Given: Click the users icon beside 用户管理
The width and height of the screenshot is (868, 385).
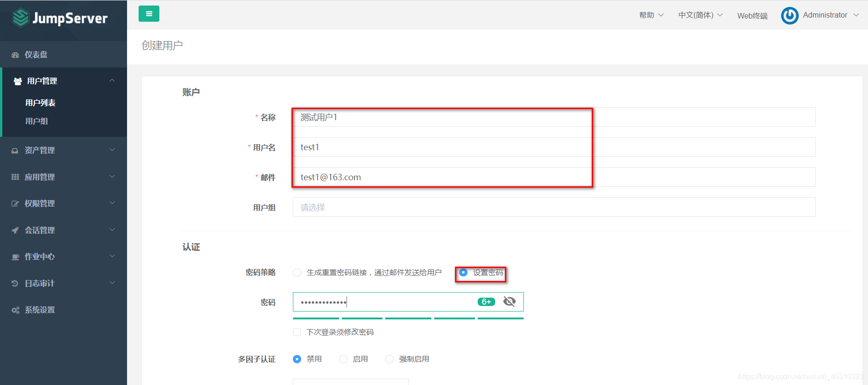Looking at the screenshot, I should pyautogui.click(x=18, y=81).
